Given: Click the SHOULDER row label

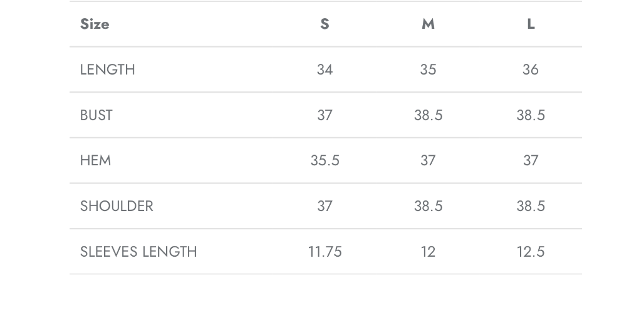Looking at the screenshot, I should coord(117,206).
